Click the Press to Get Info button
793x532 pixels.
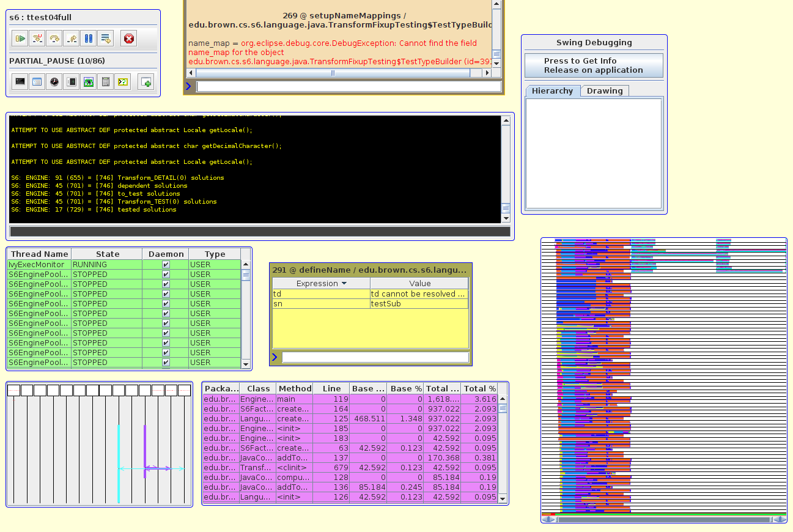[x=594, y=65]
